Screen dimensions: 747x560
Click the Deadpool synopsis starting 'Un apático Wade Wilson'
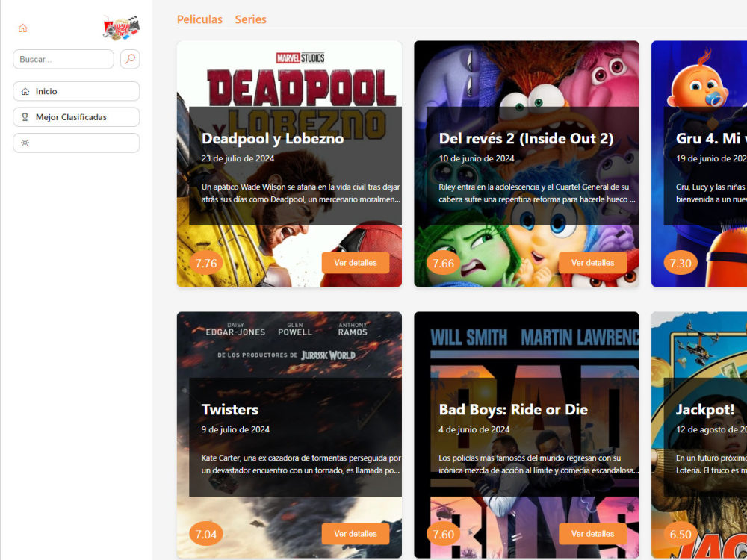point(300,193)
